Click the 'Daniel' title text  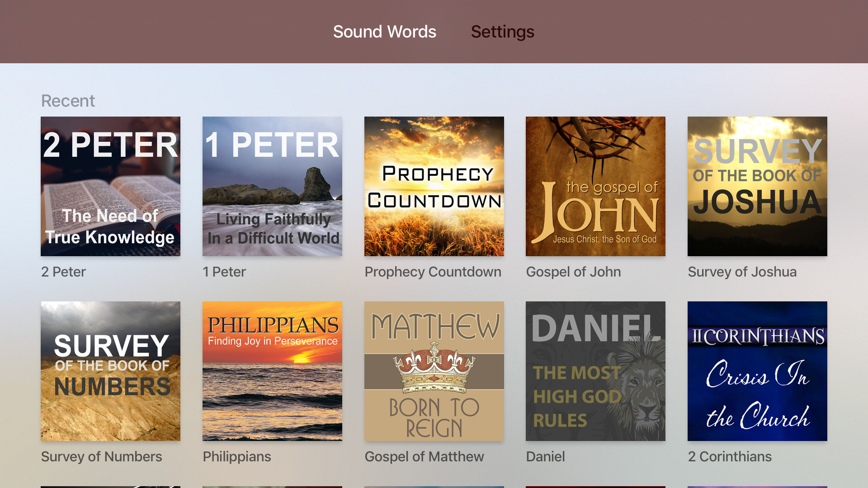click(x=545, y=456)
